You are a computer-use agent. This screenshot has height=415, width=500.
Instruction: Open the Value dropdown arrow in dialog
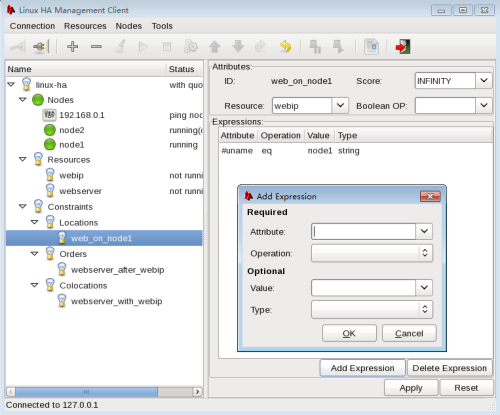click(424, 288)
